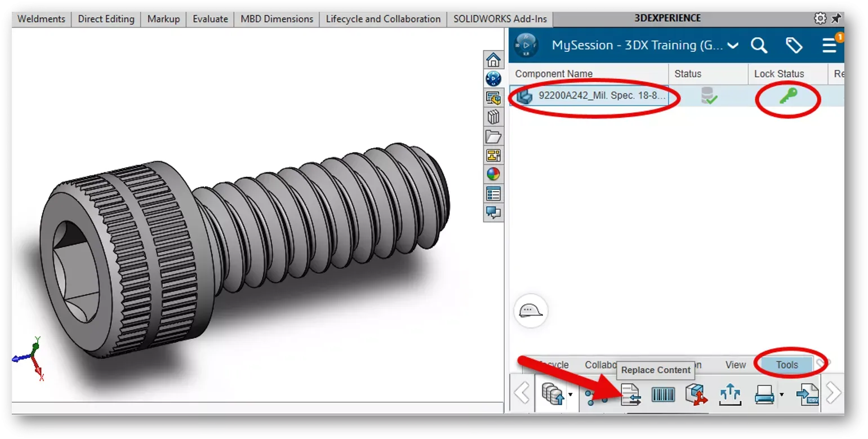
Task: Switch to the View action tab
Action: pos(735,365)
